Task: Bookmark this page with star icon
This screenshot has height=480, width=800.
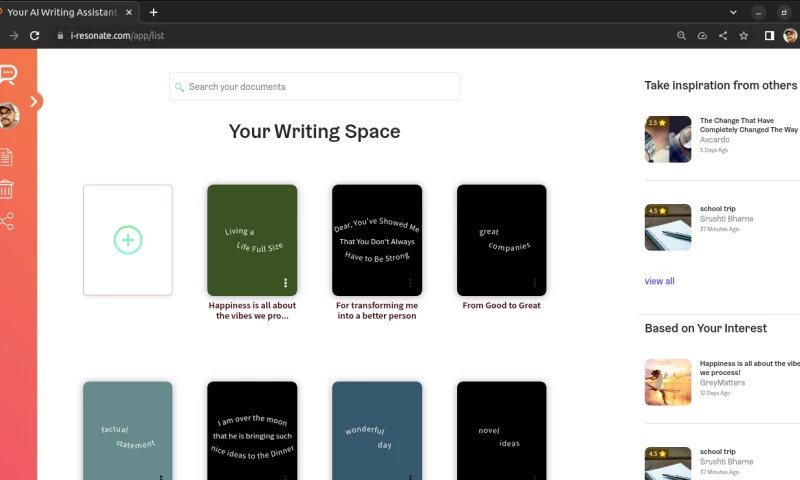Action: click(x=743, y=36)
